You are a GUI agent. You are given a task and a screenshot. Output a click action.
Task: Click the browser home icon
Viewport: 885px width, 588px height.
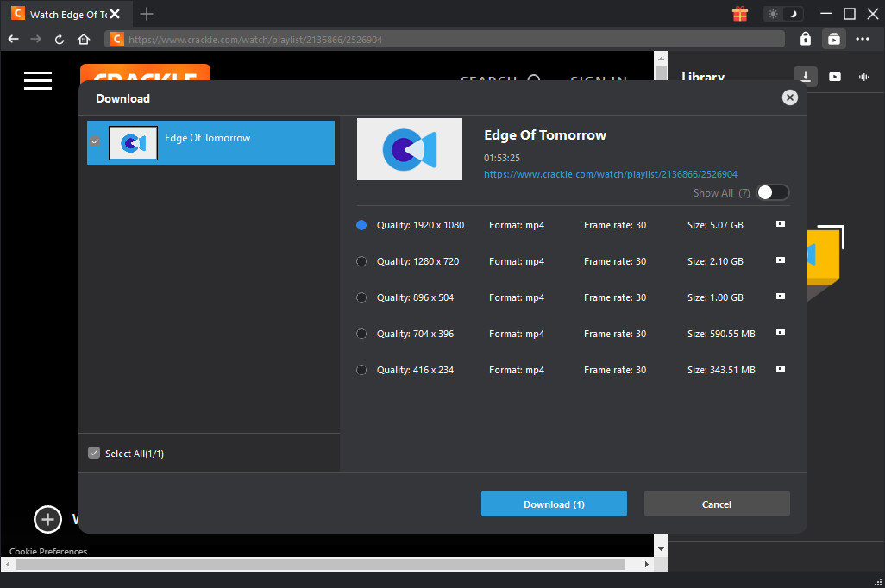(84, 39)
